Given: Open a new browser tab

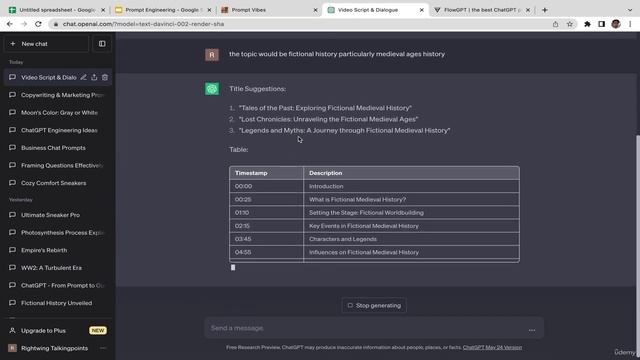Looking at the screenshot, I should (544, 10).
